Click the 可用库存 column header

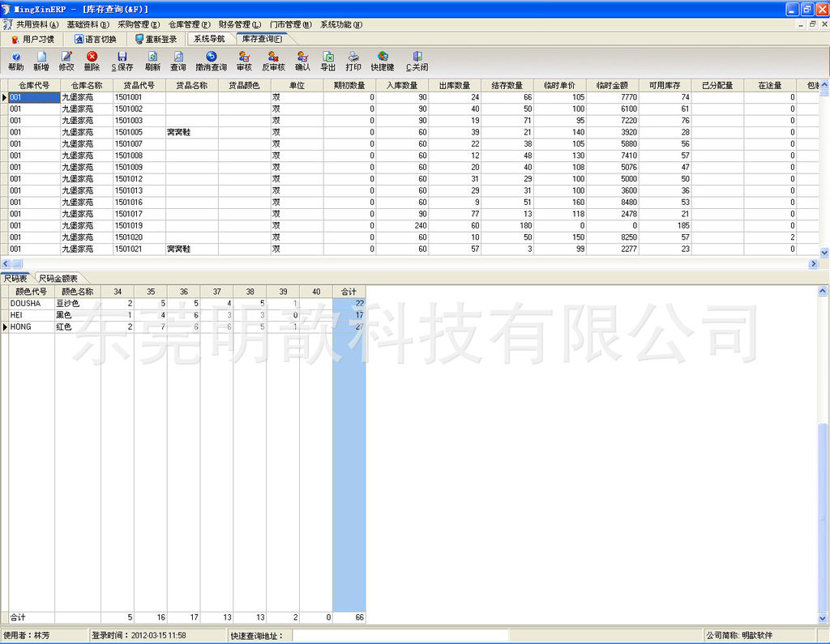pyautogui.click(x=665, y=85)
